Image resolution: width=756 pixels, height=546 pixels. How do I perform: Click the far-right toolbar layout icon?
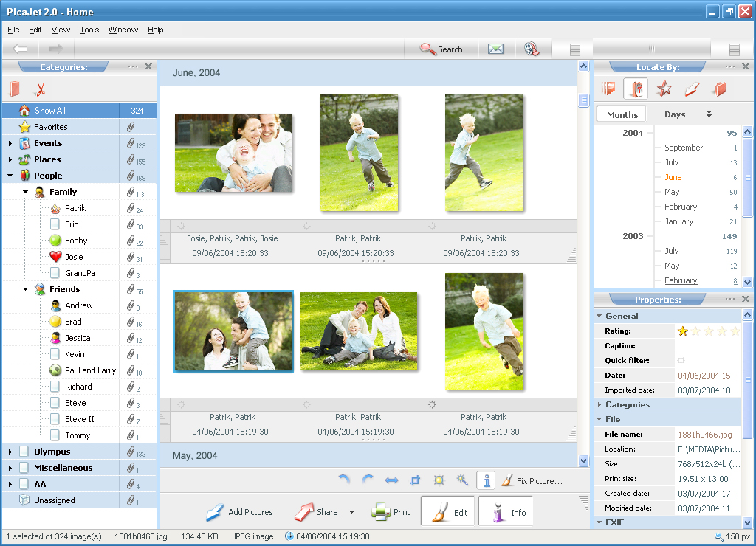[x=735, y=49]
